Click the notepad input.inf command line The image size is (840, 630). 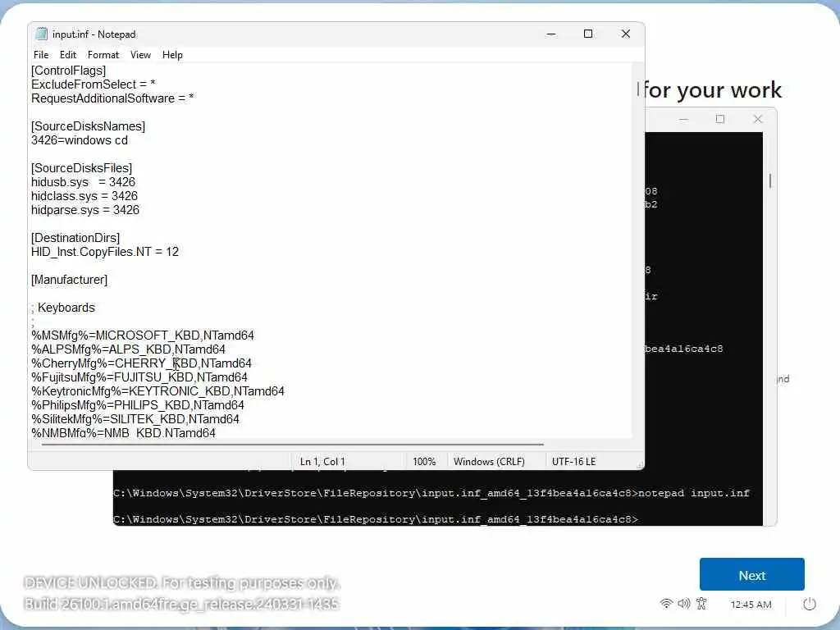point(431,493)
